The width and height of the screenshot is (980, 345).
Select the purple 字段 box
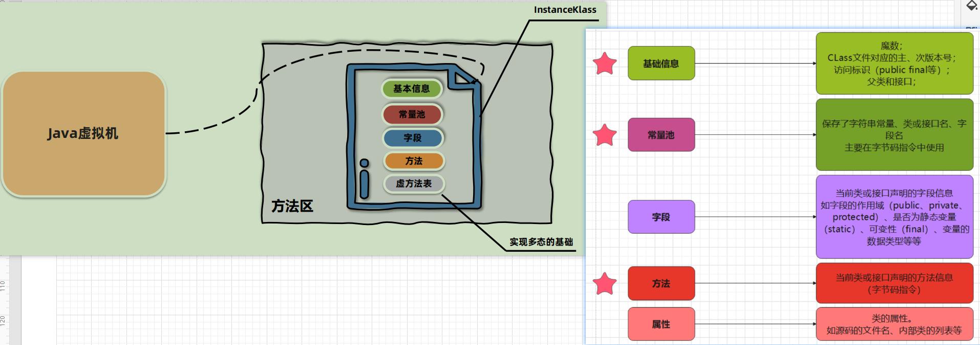(x=662, y=217)
